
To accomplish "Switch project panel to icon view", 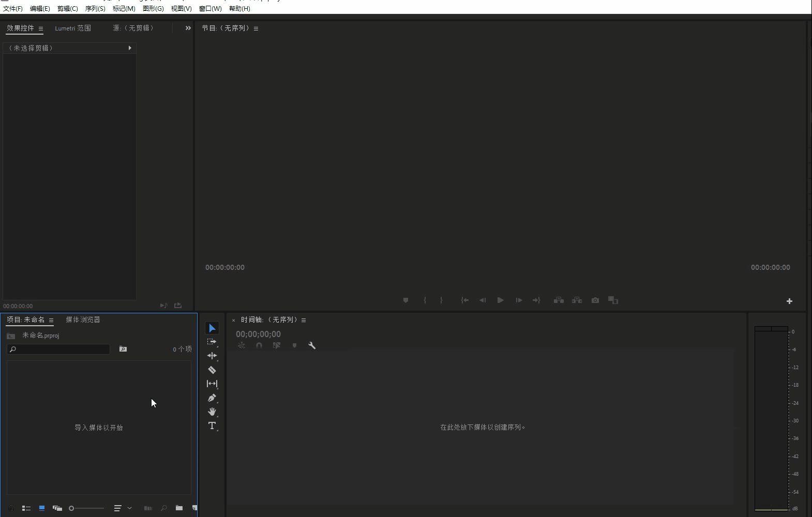I will coord(42,508).
